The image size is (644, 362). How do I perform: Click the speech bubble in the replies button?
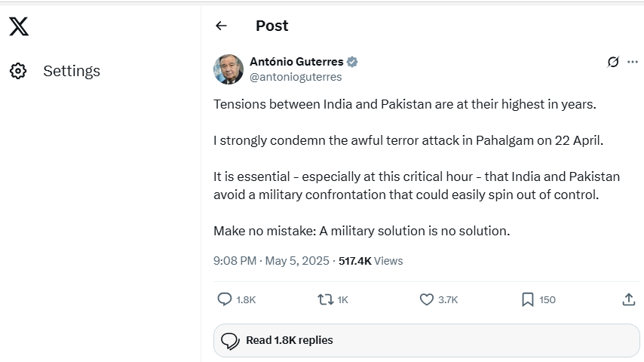(231, 341)
